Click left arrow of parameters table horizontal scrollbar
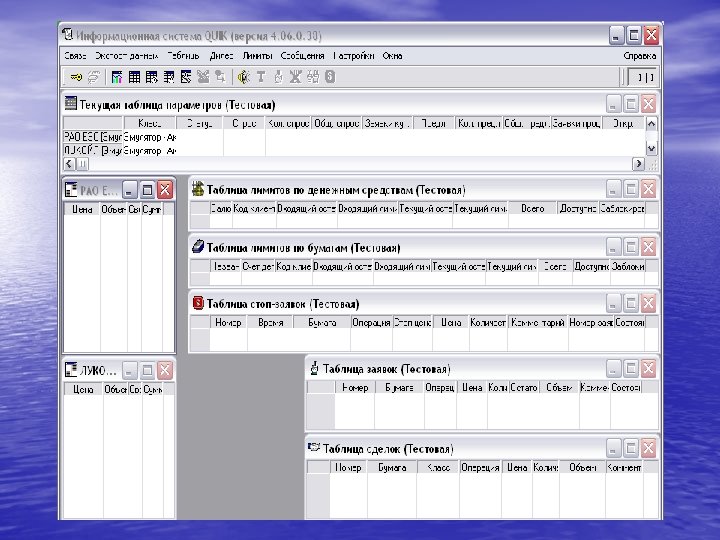 pos(69,164)
